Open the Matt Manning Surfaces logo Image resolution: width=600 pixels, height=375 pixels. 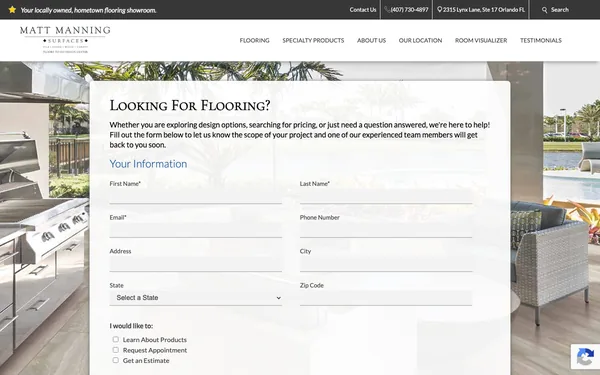pyautogui.click(x=65, y=39)
